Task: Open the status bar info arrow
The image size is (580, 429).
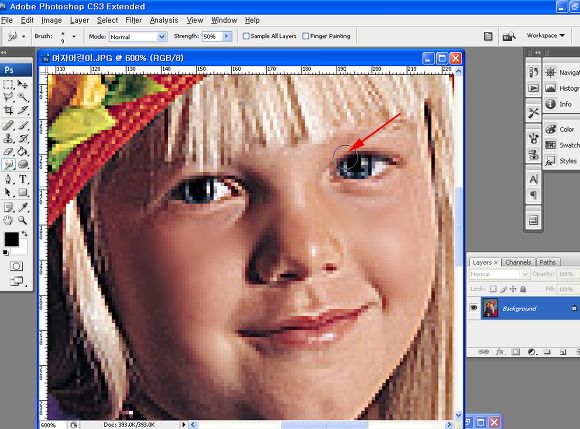Action: pyautogui.click(x=183, y=425)
